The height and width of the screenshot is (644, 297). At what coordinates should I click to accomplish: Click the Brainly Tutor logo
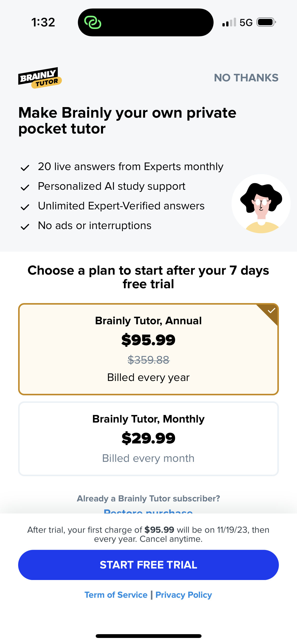point(40,77)
